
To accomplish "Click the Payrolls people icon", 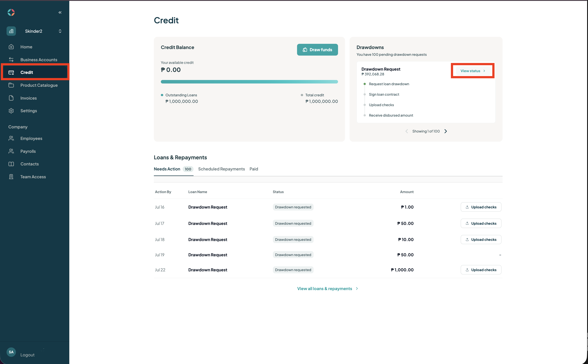I will tap(11, 151).
